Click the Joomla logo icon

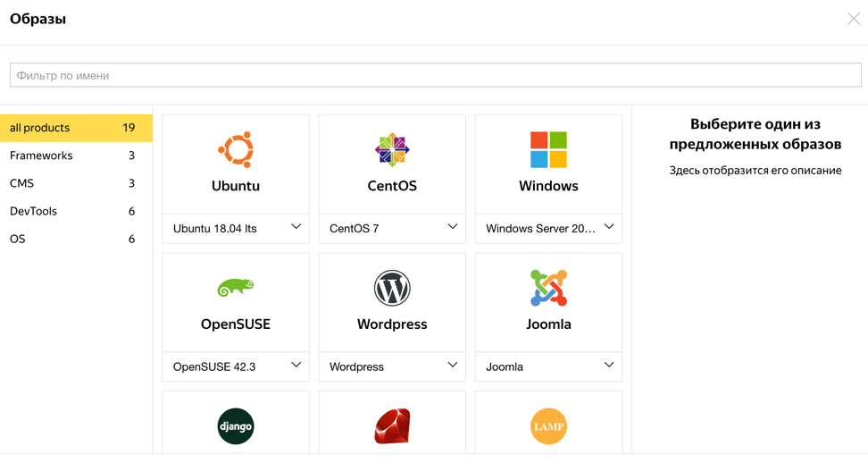point(548,288)
